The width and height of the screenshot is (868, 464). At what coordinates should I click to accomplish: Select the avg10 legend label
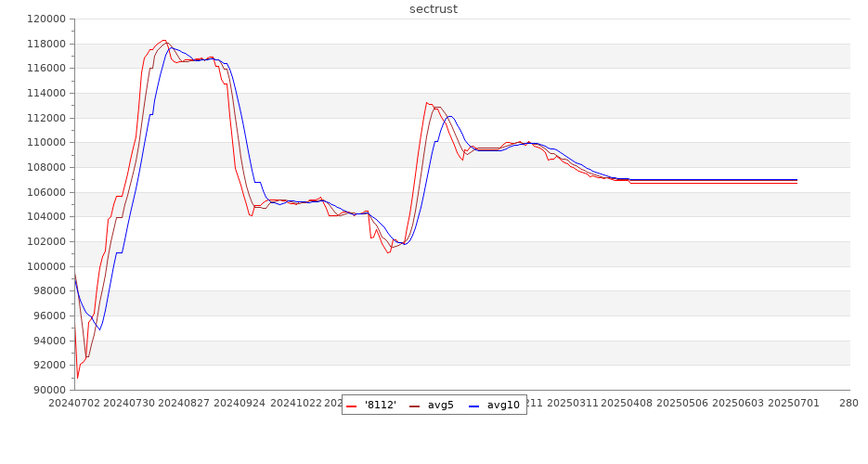tap(503, 405)
